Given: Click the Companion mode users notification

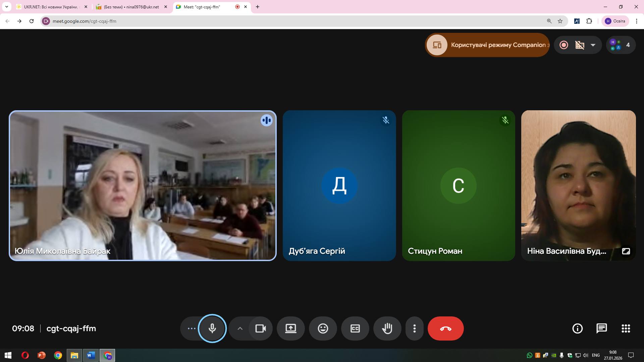Looking at the screenshot, I should (487, 45).
